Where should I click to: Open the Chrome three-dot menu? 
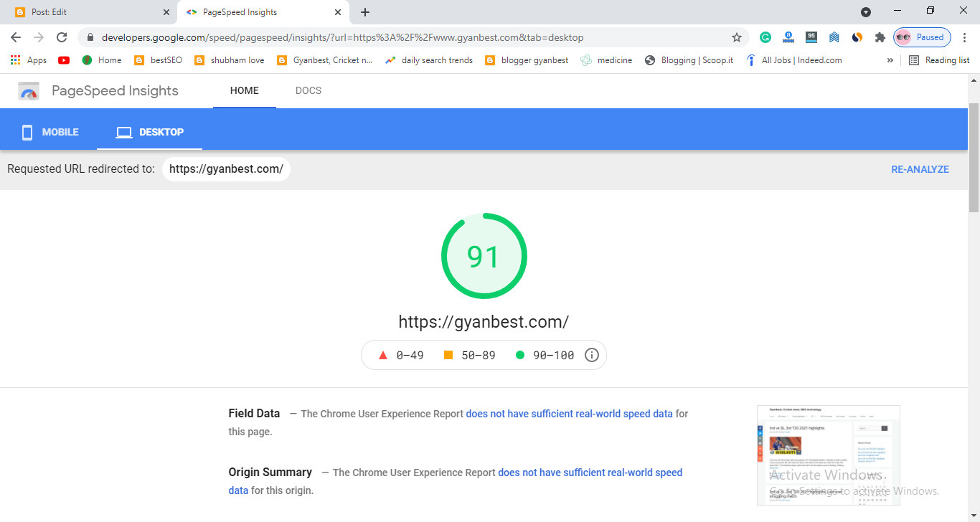pyautogui.click(x=965, y=37)
